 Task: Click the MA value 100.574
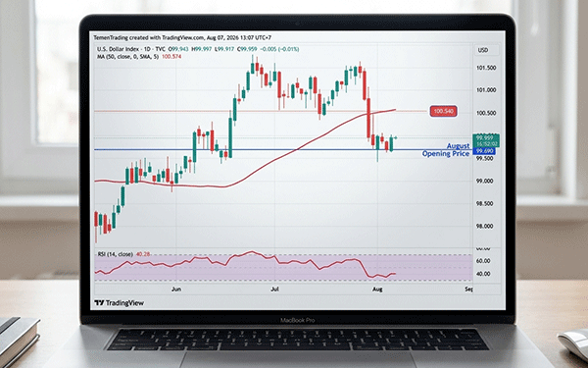pos(171,56)
